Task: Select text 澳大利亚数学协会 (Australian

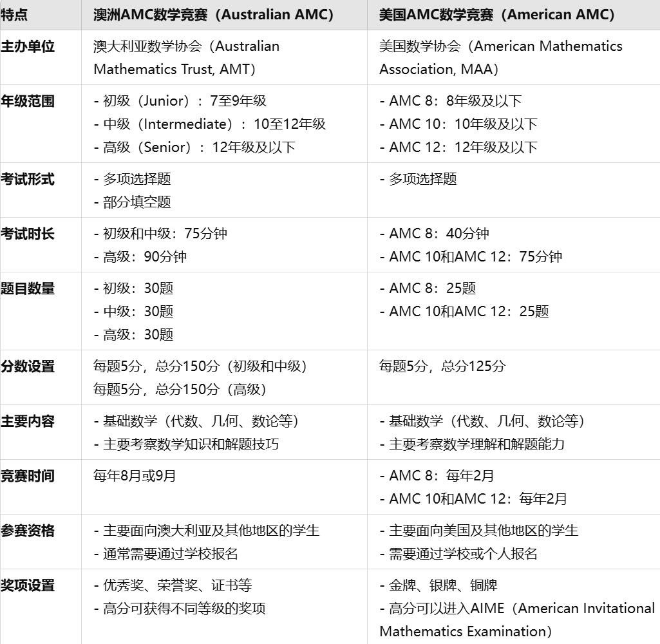Action: (x=186, y=46)
